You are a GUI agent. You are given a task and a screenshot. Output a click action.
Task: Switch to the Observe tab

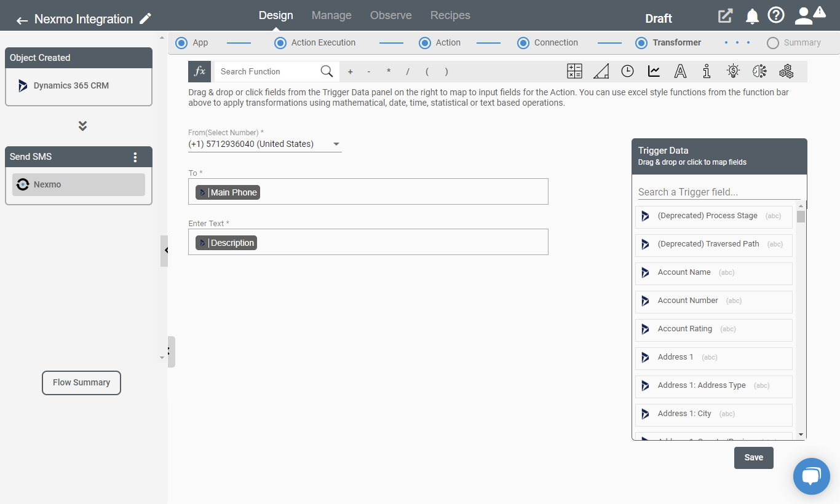coord(391,15)
